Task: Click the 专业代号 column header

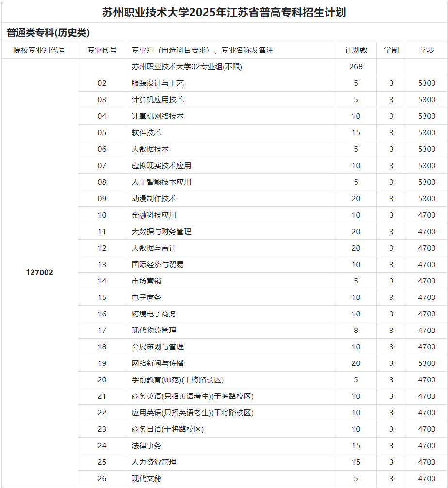Action: point(102,50)
